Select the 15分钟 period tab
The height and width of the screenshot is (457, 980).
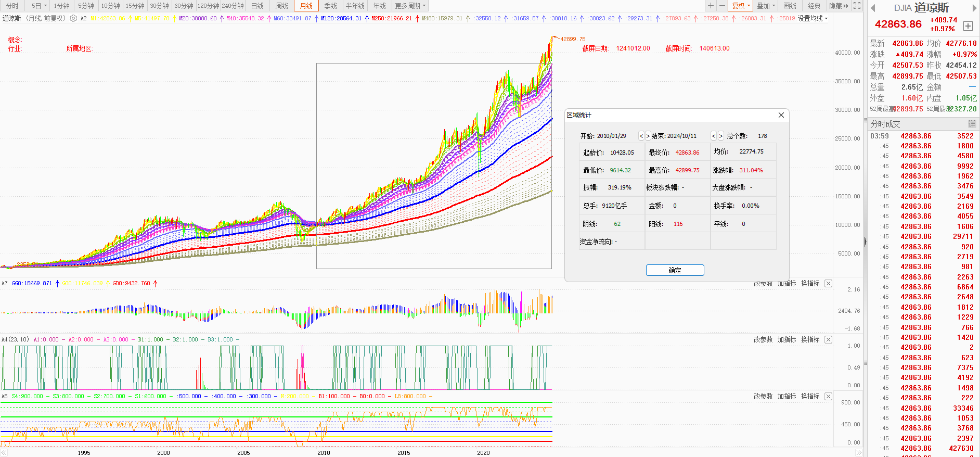[135, 6]
